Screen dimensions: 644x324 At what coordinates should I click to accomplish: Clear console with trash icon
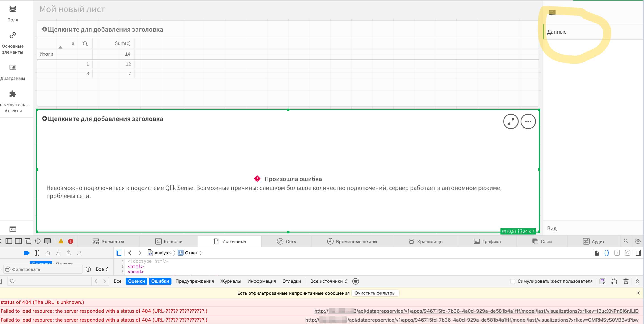(626, 281)
